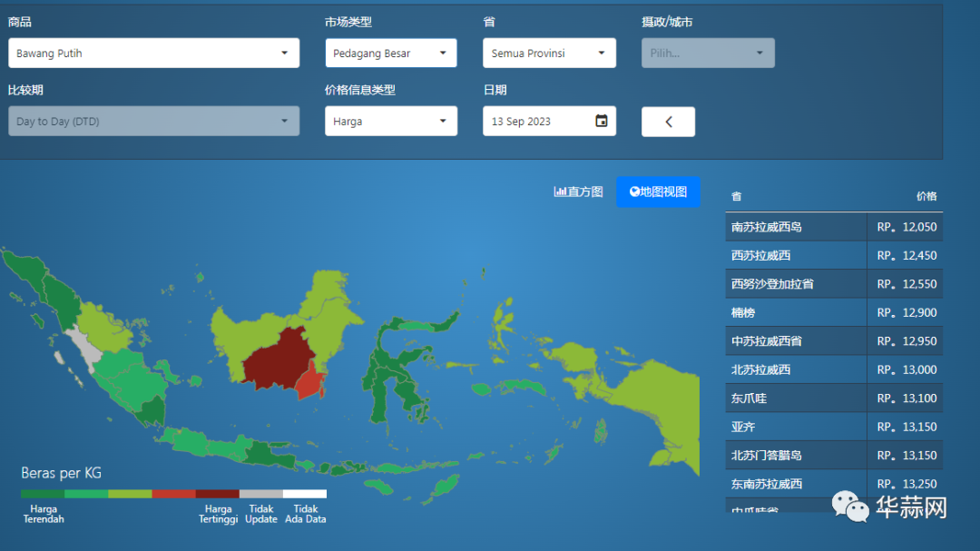The image size is (980, 551).
Task: Expand the Harga price info type dropdown
Action: click(x=390, y=122)
